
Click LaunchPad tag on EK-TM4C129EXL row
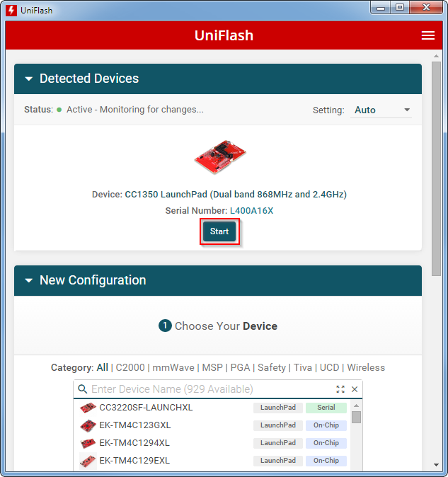(278, 461)
